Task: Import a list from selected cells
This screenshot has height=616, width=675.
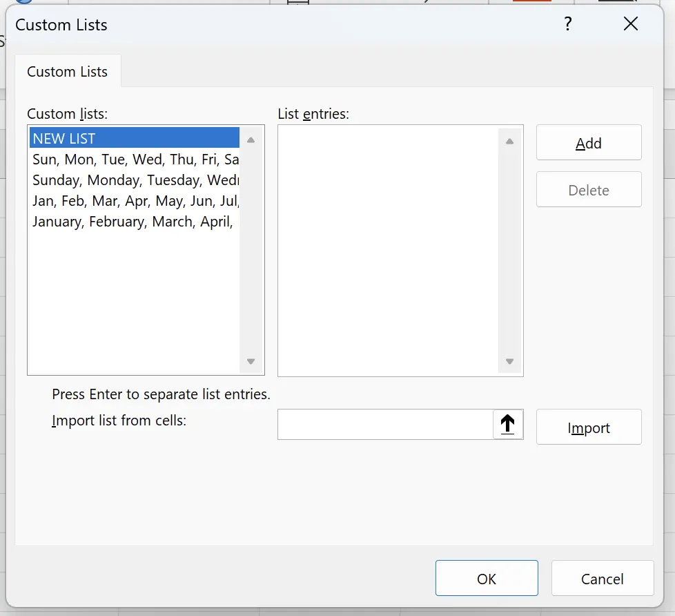Action: click(x=588, y=427)
